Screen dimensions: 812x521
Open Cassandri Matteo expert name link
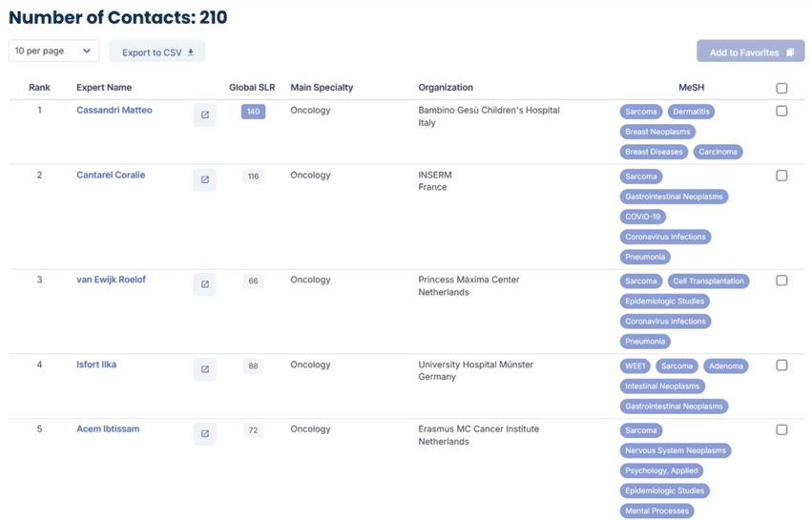(114, 110)
